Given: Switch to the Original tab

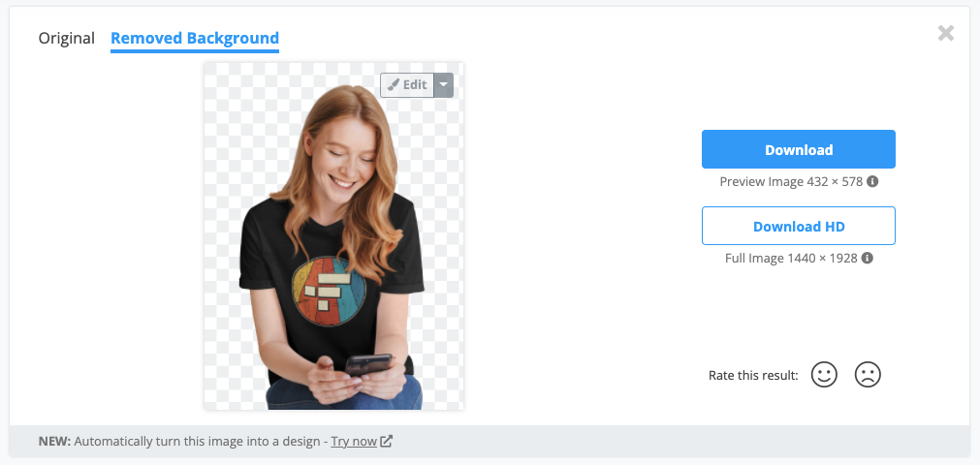Looking at the screenshot, I should click(x=66, y=38).
